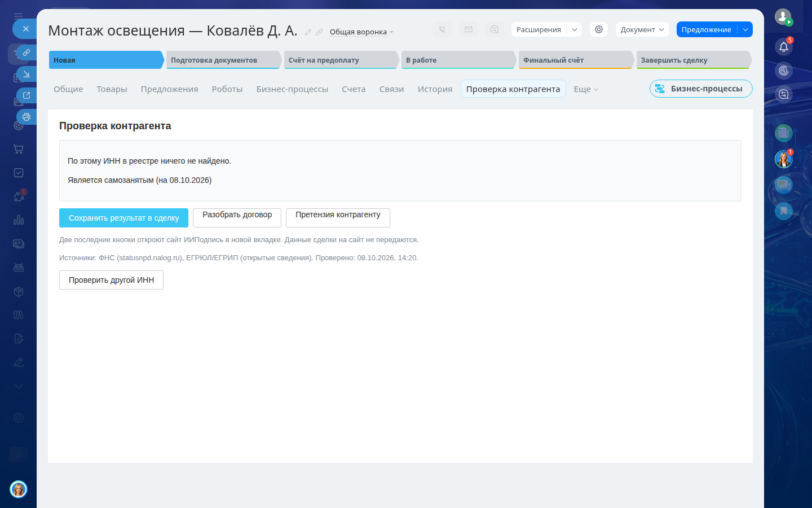Open robot icon in left sidebar

pyautogui.click(x=19, y=268)
